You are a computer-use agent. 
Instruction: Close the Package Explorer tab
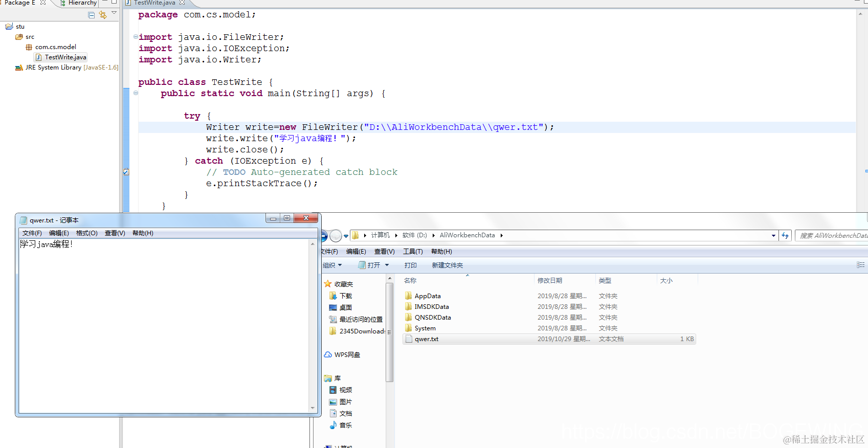point(43,3)
